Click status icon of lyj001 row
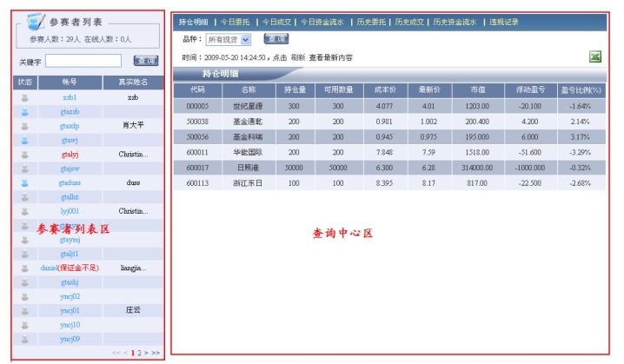 [24, 211]
